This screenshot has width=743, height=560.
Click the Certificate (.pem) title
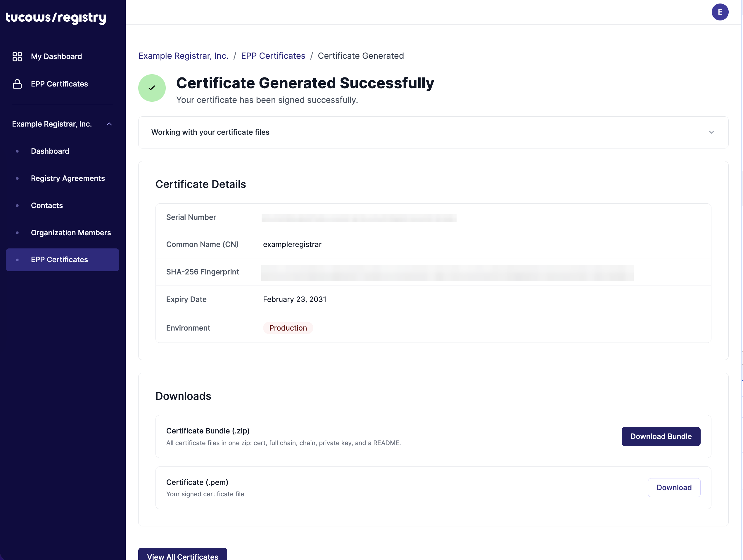(x=197, y=482)
